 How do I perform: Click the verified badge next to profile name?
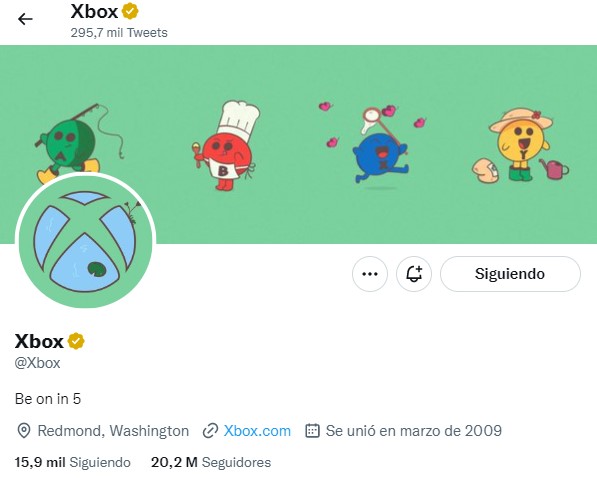point(76,341)
